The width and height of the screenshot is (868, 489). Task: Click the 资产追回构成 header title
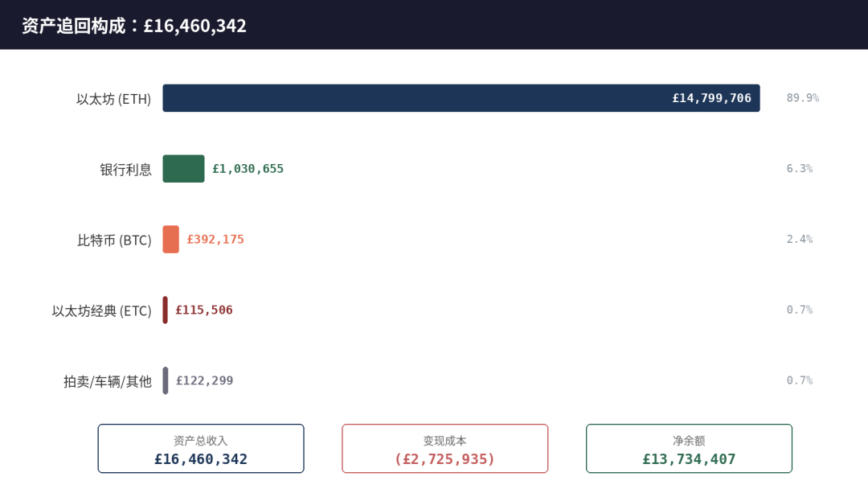click(x=134, y=26)
